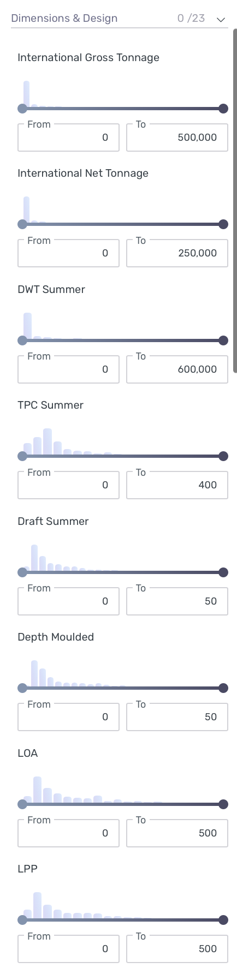Select Draft Summer right slider handle

pyautogui.click(x=223, y=572)
